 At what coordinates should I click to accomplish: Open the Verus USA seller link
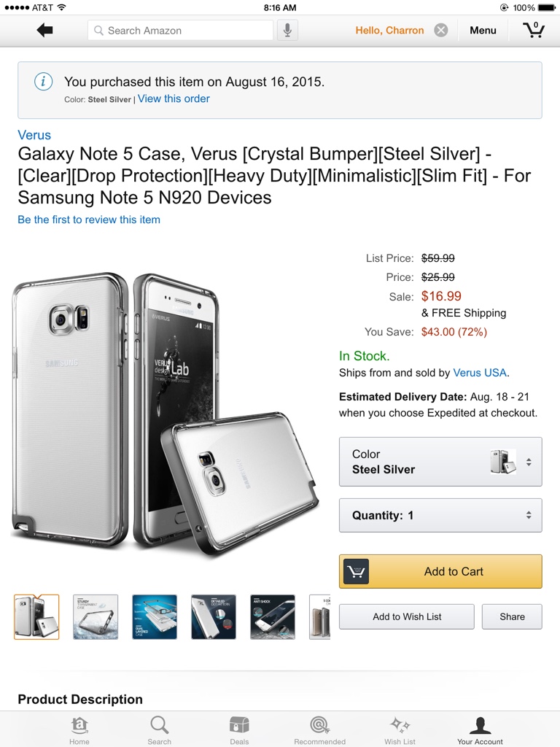point(480,373)
